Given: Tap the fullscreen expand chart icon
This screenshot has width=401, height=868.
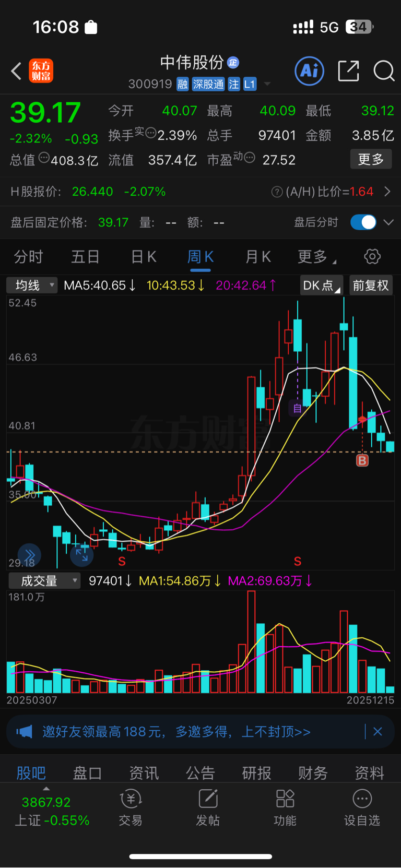Looking at the screenshot, I should [82, 555].
